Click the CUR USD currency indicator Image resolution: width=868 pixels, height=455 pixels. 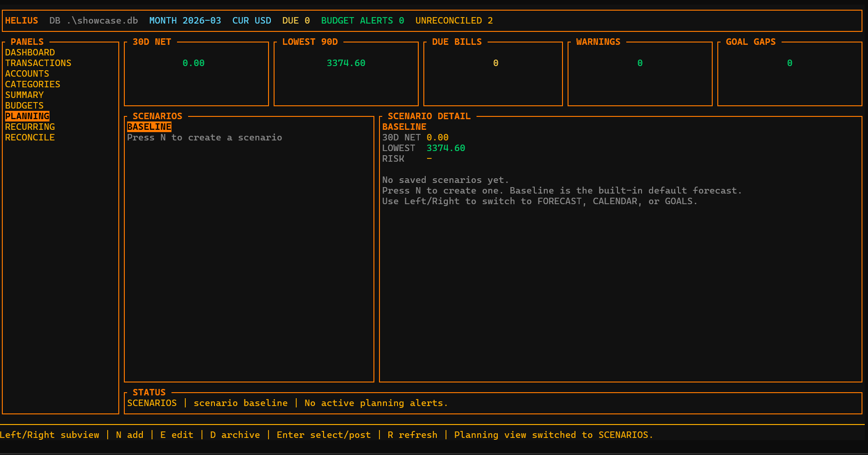(252, 21)
